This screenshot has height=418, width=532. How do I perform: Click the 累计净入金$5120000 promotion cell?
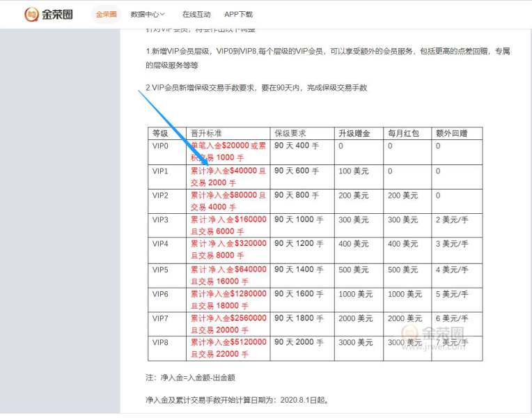click(x=228, y=348)
